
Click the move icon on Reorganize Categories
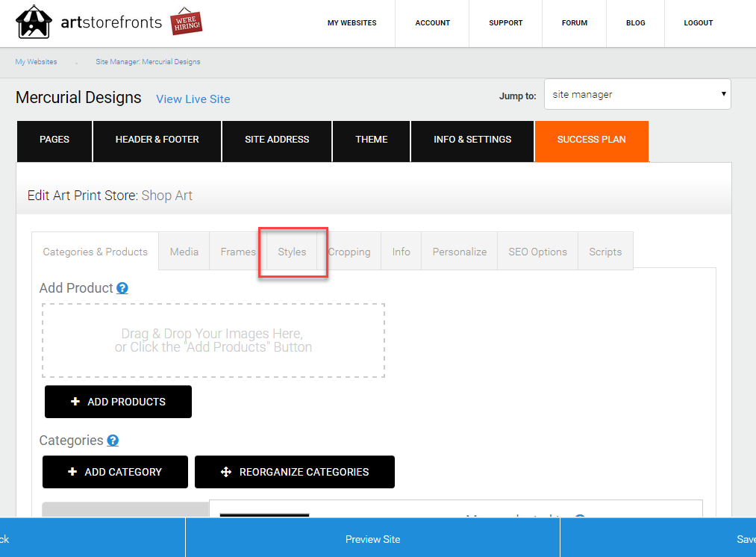226,472
